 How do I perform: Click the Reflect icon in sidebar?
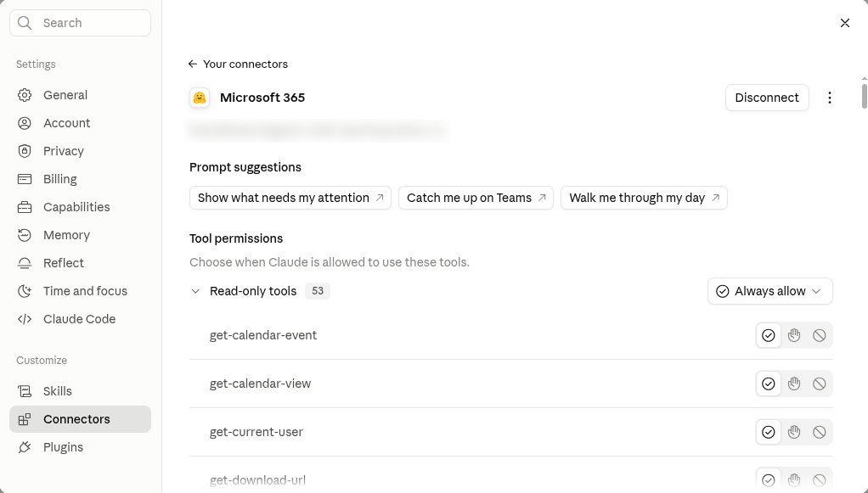(25, 263)
